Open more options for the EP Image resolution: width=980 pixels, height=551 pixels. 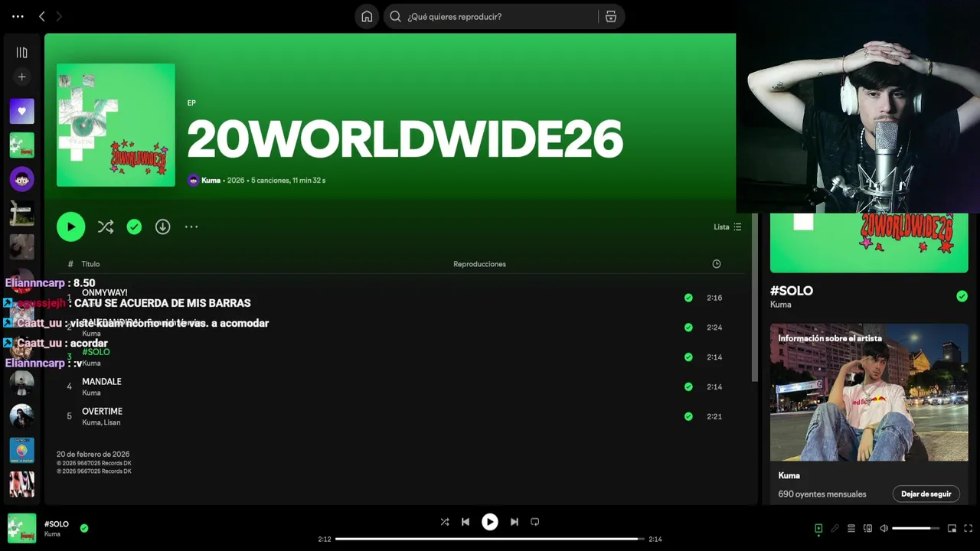(191, 227)
